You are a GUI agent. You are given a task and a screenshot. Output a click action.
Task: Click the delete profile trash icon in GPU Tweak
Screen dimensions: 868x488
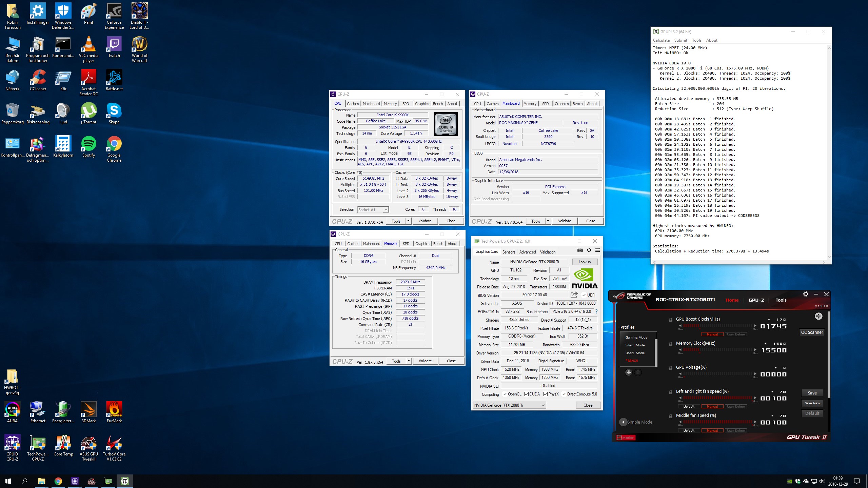pos(638,372)
